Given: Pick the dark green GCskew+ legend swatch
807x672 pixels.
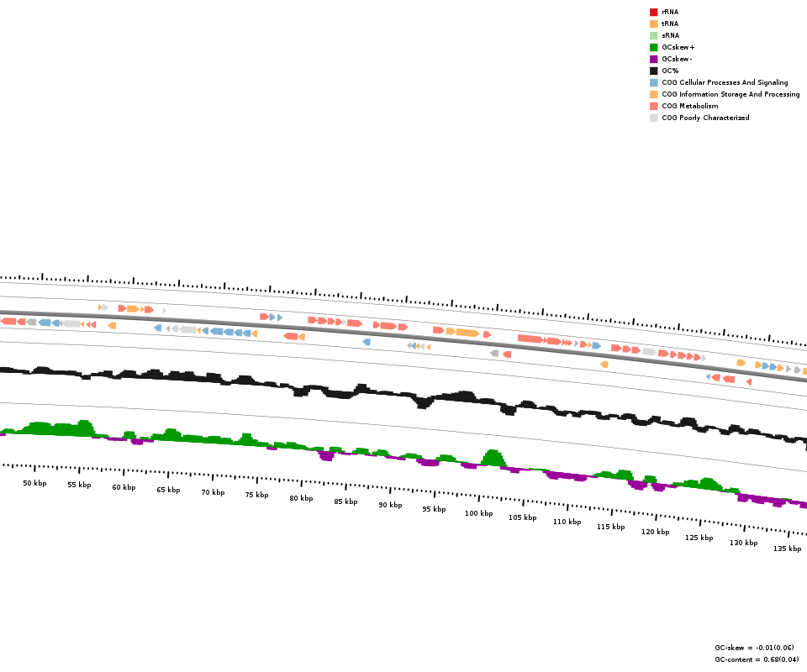Looking at the screenshot, I should coord(653,47).
